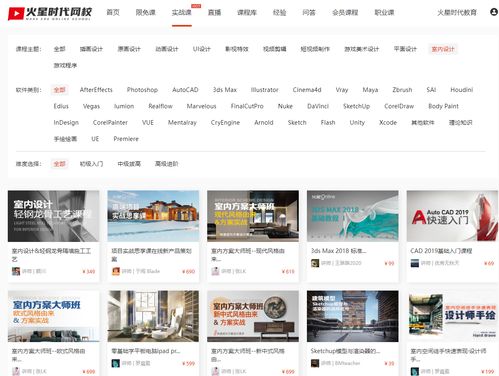Open the snowy villa 实战思享课 thumbnail

pyautogui.click(x=153, y=216)
